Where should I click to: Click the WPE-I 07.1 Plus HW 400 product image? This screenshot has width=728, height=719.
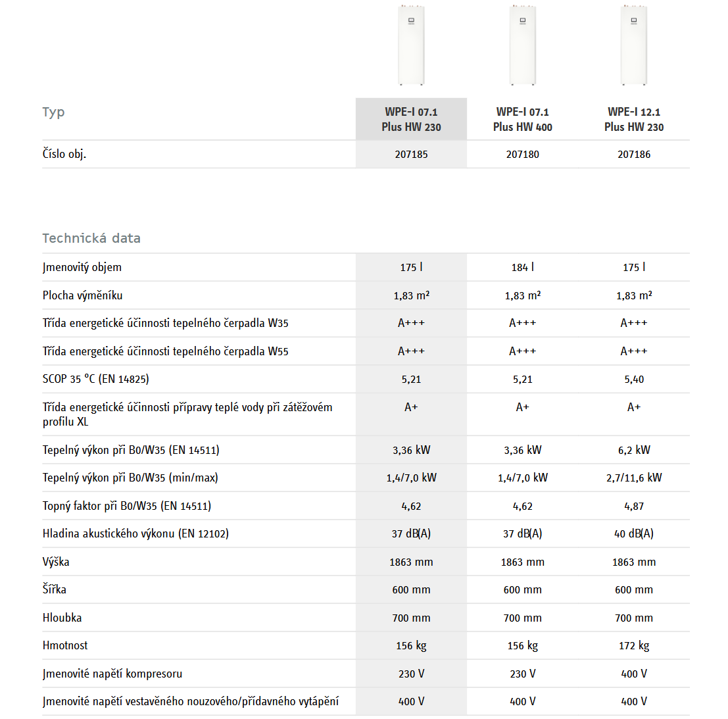tap(523, 45)
